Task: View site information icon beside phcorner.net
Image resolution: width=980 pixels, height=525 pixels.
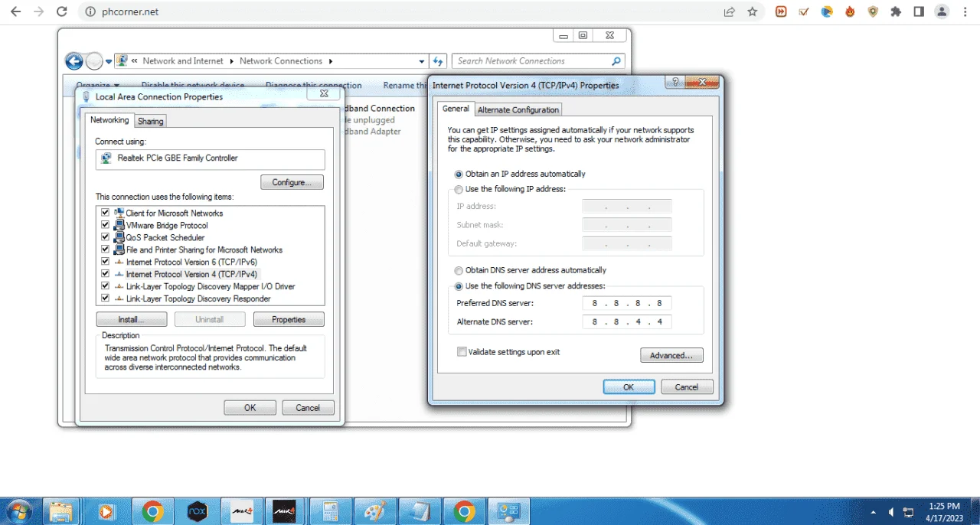Action: [x=90, y=11]
